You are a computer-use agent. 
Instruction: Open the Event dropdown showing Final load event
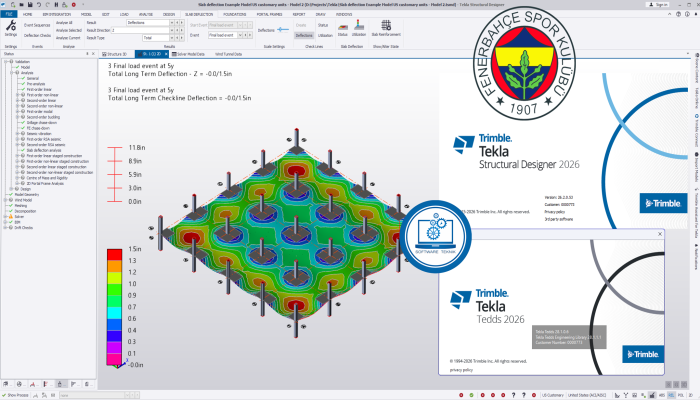click(x=240, y=35)
